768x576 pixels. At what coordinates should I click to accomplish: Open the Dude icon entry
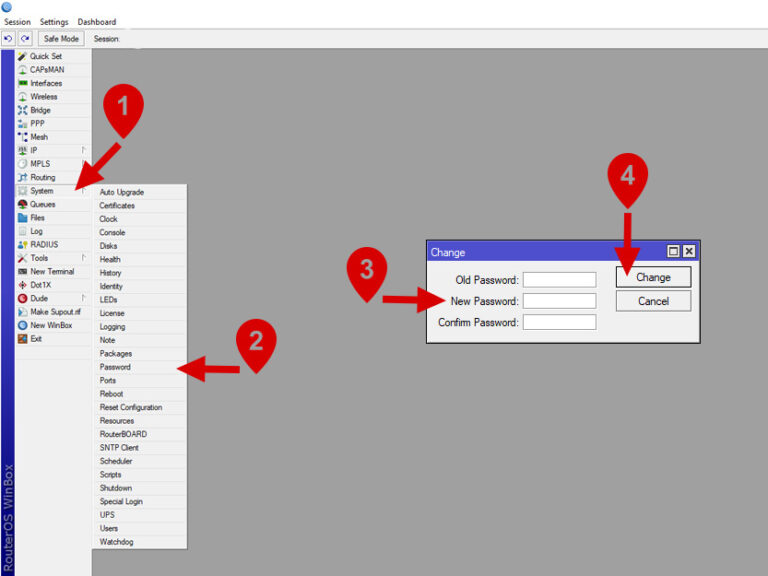(x=22, y=298)
